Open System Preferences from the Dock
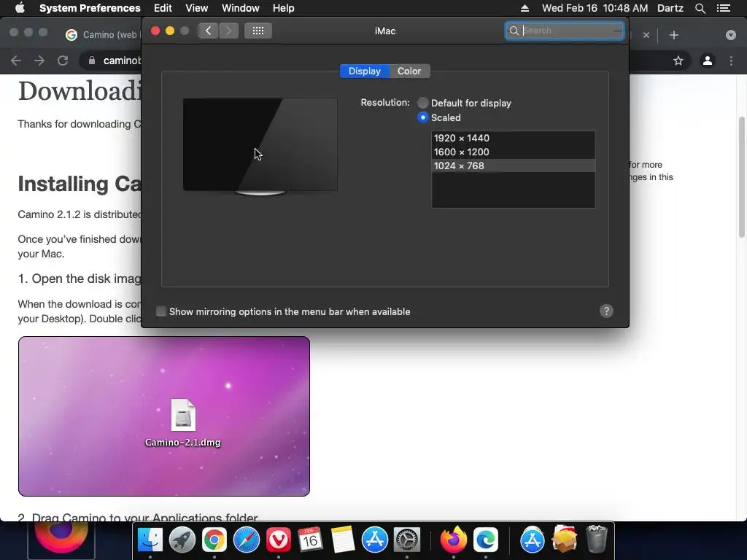Image resolution: width=747 pixels, height=560 pixels. 407,540
